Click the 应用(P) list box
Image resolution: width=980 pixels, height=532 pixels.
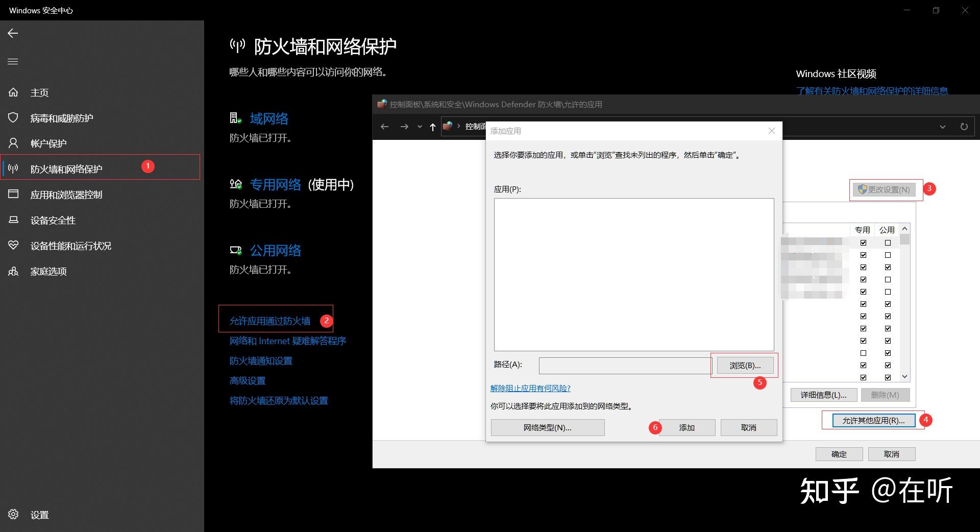634,274
